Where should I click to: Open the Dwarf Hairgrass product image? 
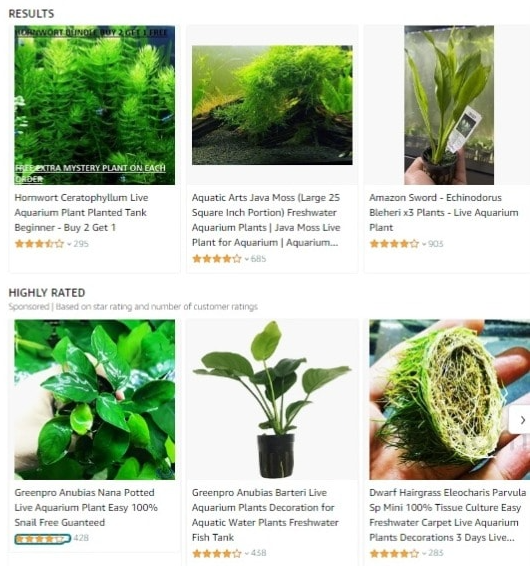[449, 400]
